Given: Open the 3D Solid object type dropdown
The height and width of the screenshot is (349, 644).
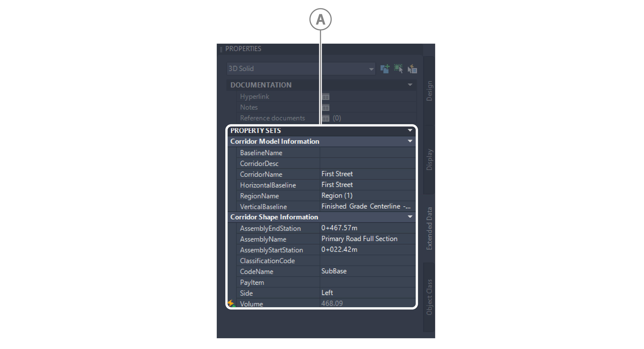Looking at the screenshot, I should click(x=371, y=69).
